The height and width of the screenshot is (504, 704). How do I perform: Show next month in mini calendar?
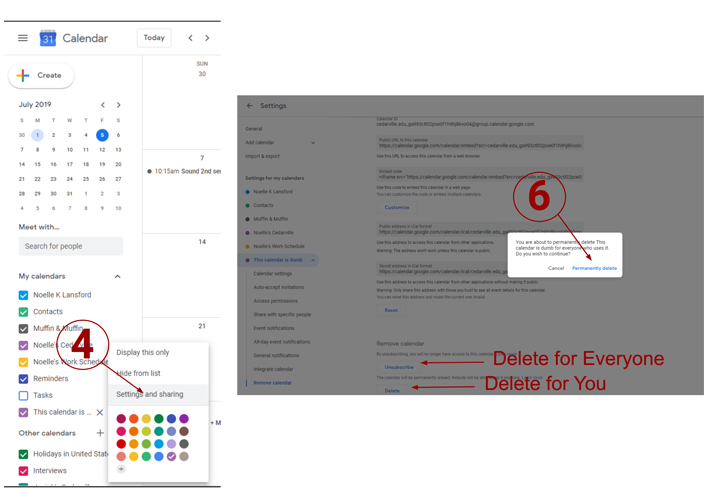119,105
